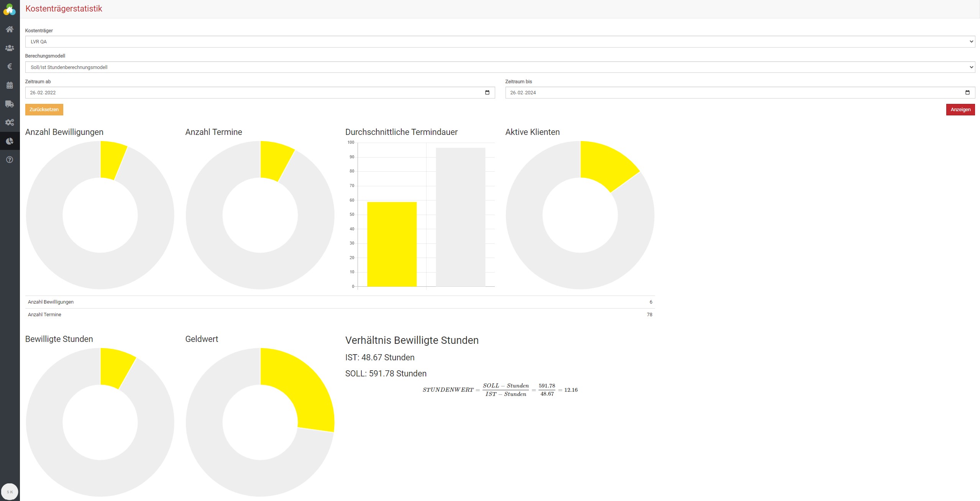Click the app logo at top left
The image size is (980, 501).
pos(10,10)
